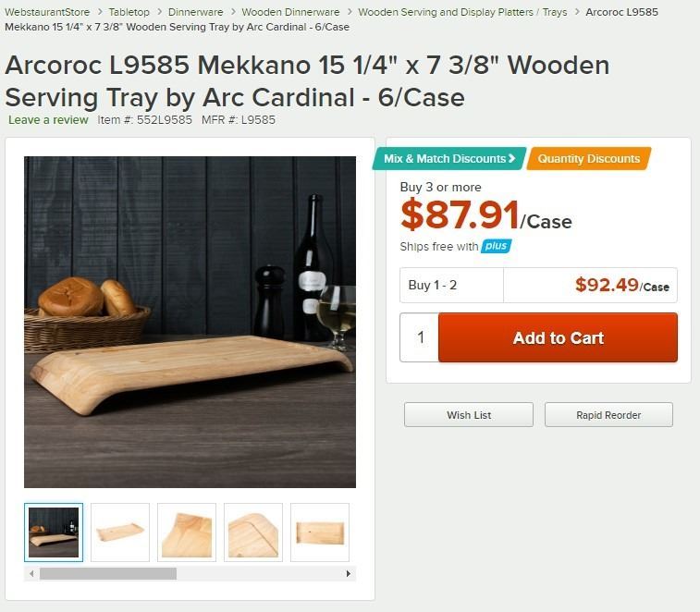700x612 pixels.
Task: Click the Leave a review link
Action: coord(48,119)
